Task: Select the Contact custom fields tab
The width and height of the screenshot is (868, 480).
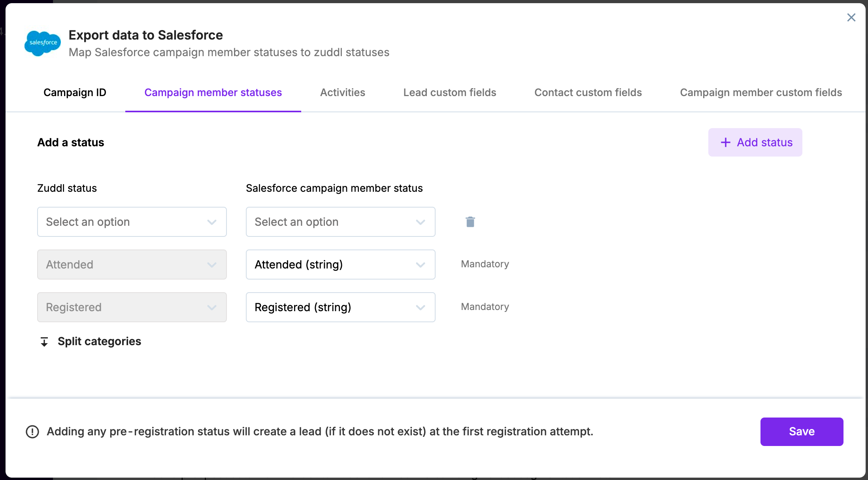Action: point(588,93)
